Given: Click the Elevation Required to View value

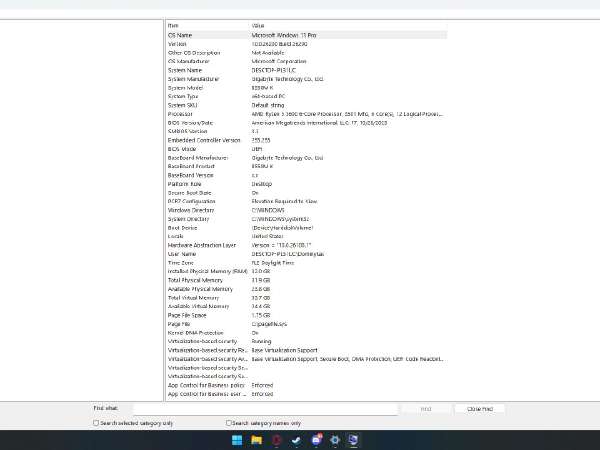Looking at the screenshot, I should pos(284,201).
